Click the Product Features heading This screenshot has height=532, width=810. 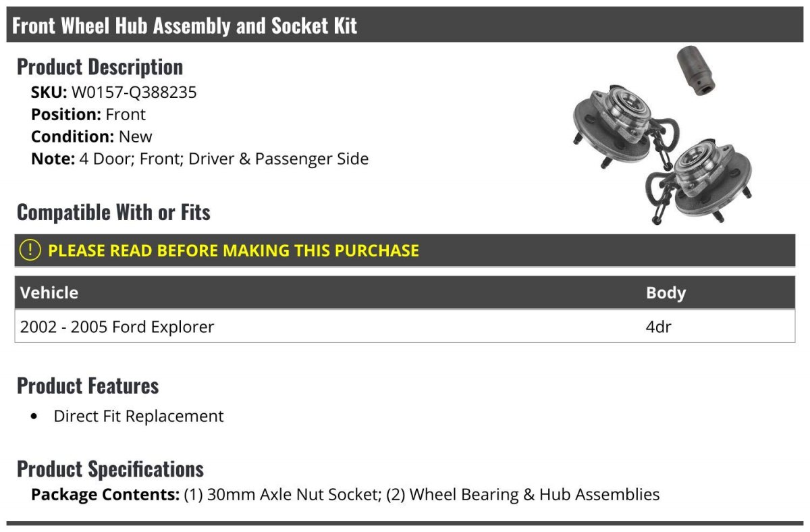[88, 386]
